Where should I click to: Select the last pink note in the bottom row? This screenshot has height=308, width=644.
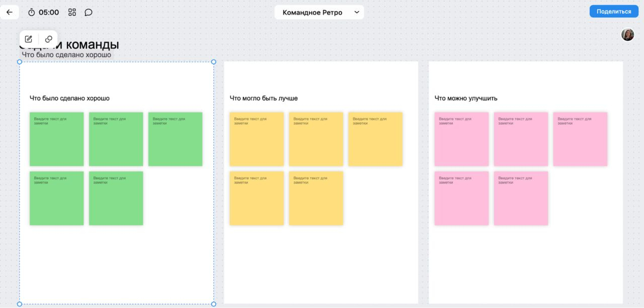click(x=521, y=198)
